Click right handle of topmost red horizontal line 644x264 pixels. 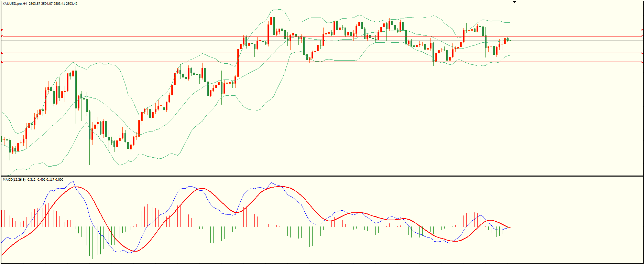click(x=642, y=30)
